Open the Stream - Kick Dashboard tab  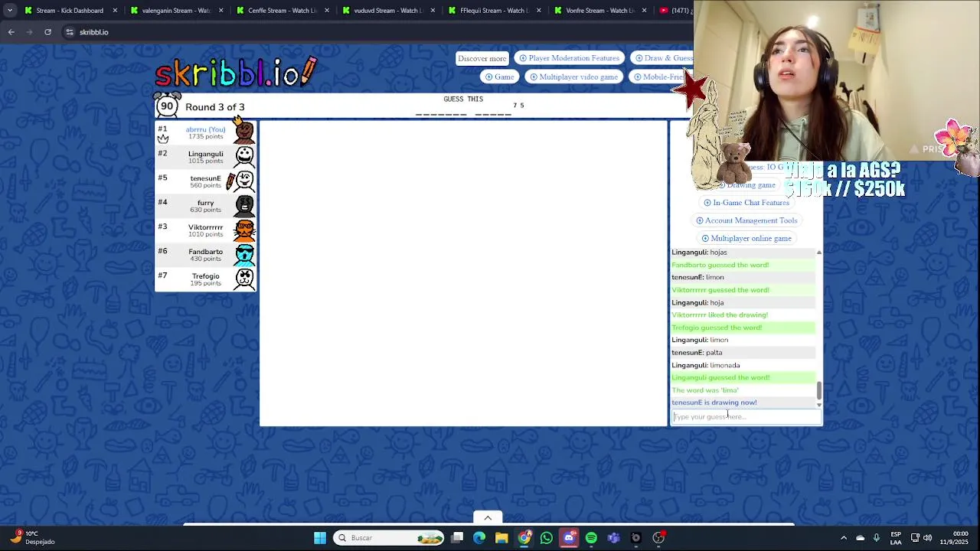69,11
